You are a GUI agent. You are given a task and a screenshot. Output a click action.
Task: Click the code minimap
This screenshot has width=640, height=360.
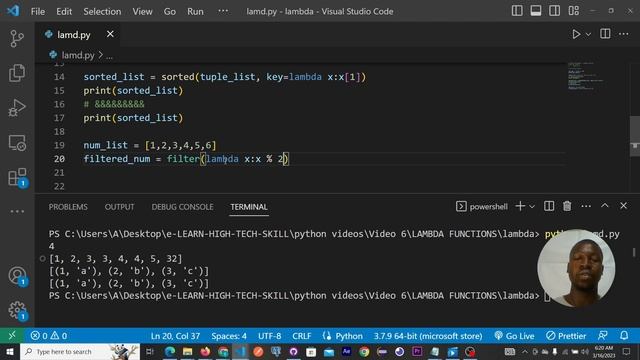click(x=587, y=76)
